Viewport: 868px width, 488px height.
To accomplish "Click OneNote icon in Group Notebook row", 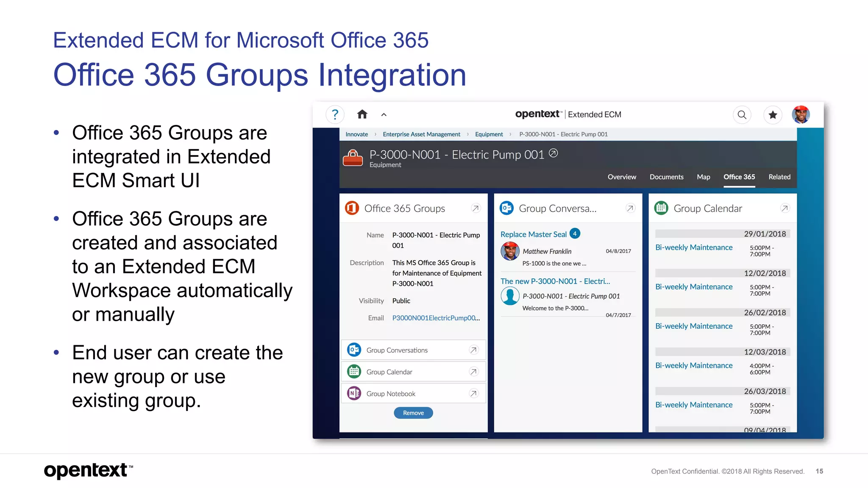I will click(354, 393).
